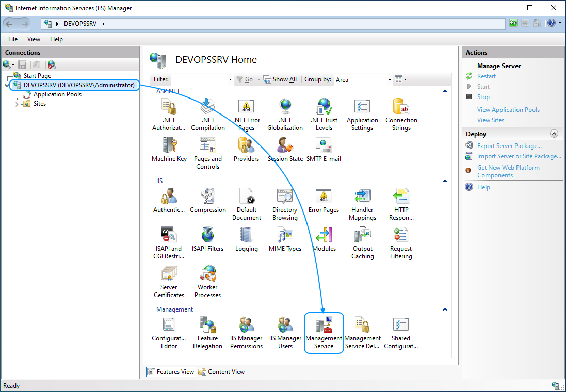566x392 pixels.
Task: Open the File menu
Action: click(12, 39)
